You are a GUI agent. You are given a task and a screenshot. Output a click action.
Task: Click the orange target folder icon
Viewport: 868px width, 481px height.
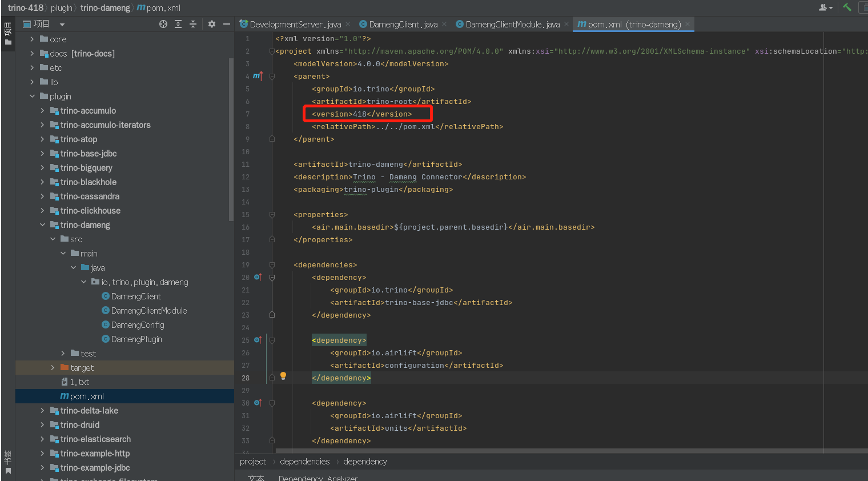pyautogui.click(x=65, y=367)
